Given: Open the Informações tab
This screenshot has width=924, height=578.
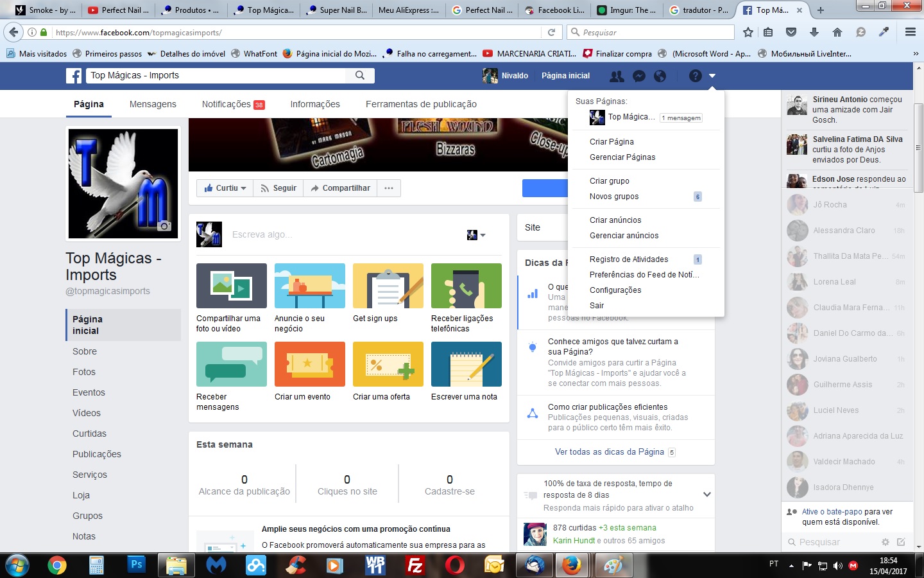Looking at the screenshot, I should pyautogui.click(x=315, y=104).
